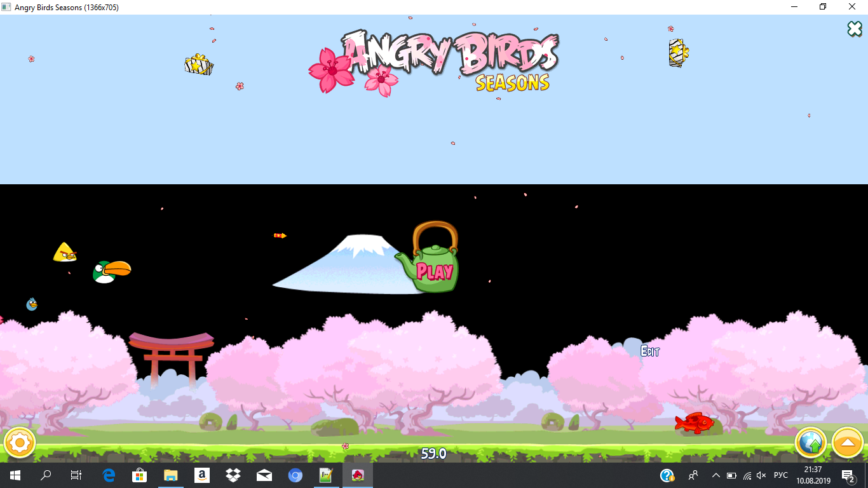
Task: Open the People tray icon
Action: click(693, 475)
